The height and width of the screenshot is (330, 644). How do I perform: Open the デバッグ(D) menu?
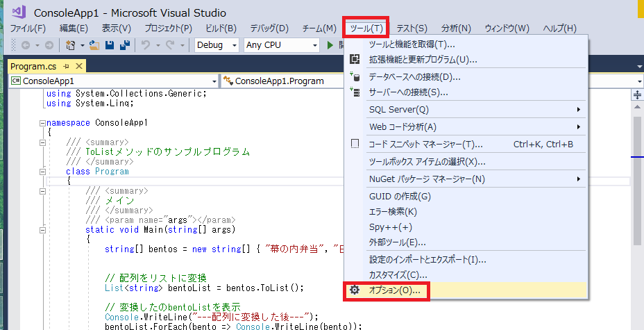pyautogui.click(x=269, y=28)
